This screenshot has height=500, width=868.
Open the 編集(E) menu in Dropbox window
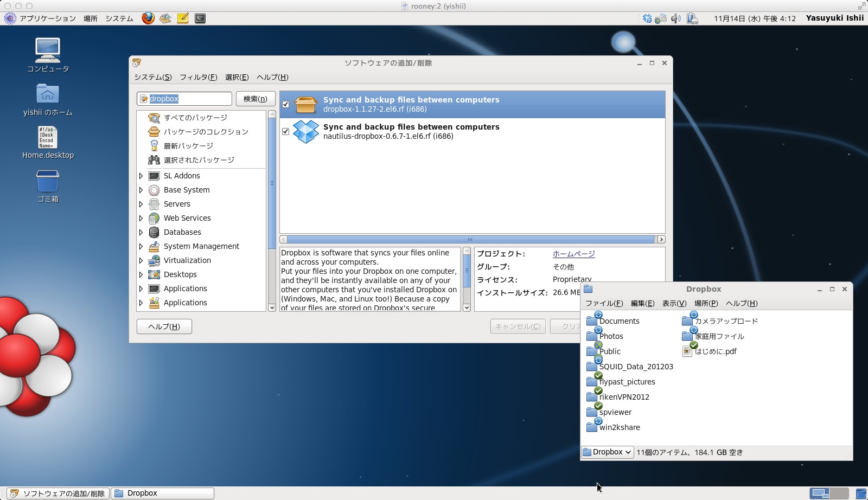tap(643, 303)
